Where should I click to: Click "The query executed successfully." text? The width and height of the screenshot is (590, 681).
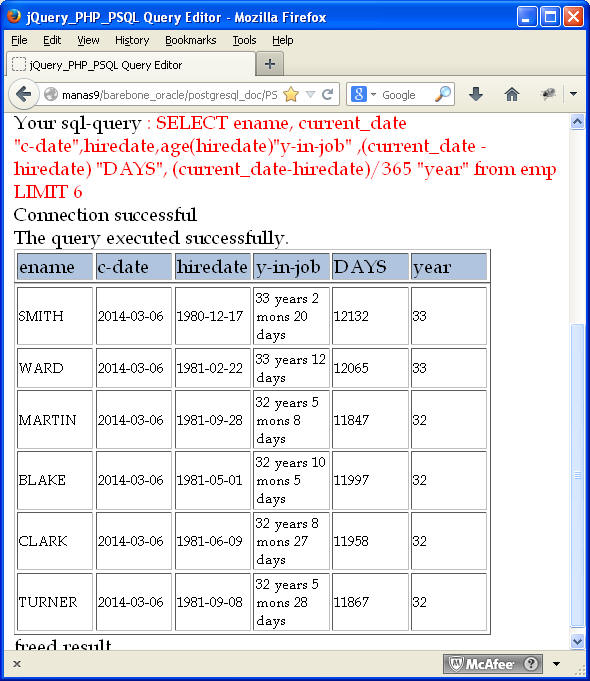[151, 238]
